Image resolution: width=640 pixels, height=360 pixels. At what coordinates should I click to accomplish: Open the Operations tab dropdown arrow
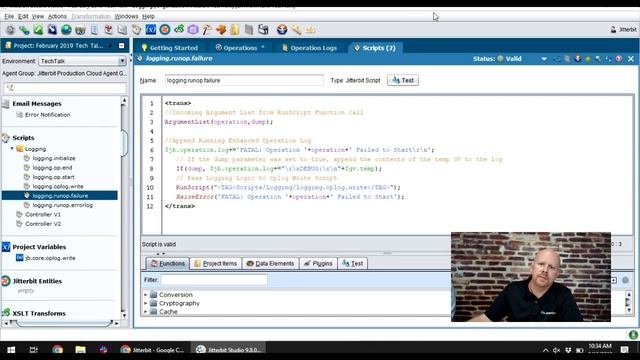point(263,47)
